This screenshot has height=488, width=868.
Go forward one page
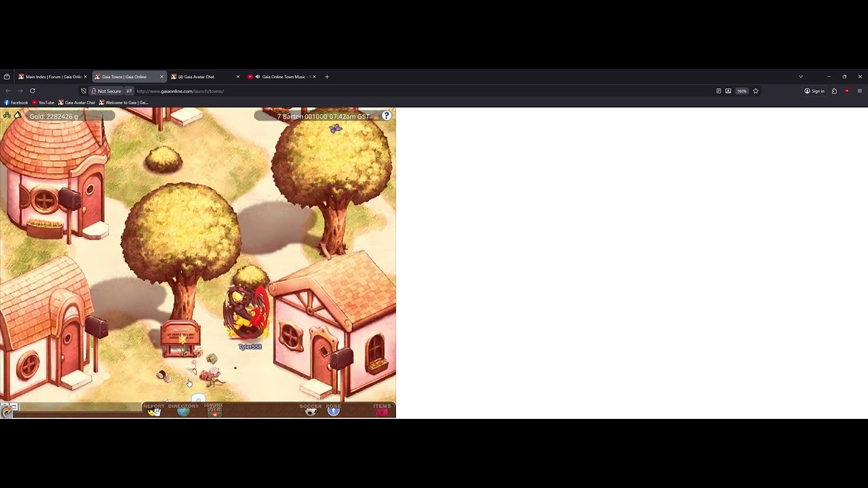20,91
